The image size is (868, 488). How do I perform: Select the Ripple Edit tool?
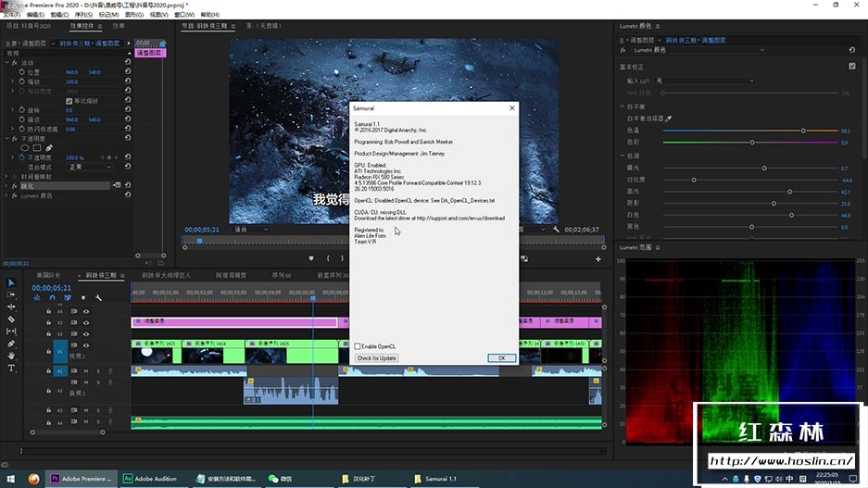11,307
